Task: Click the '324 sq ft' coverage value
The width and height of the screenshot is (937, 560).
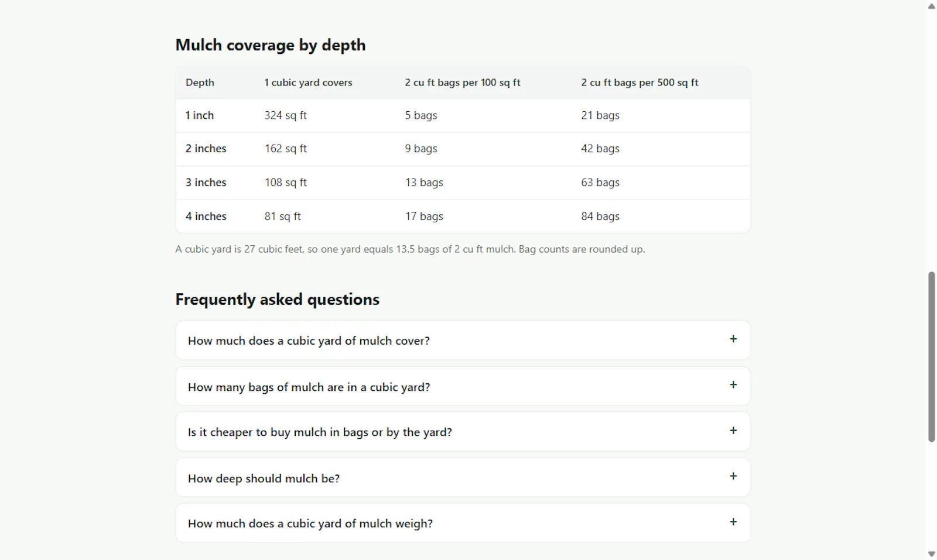Action: 285,115
